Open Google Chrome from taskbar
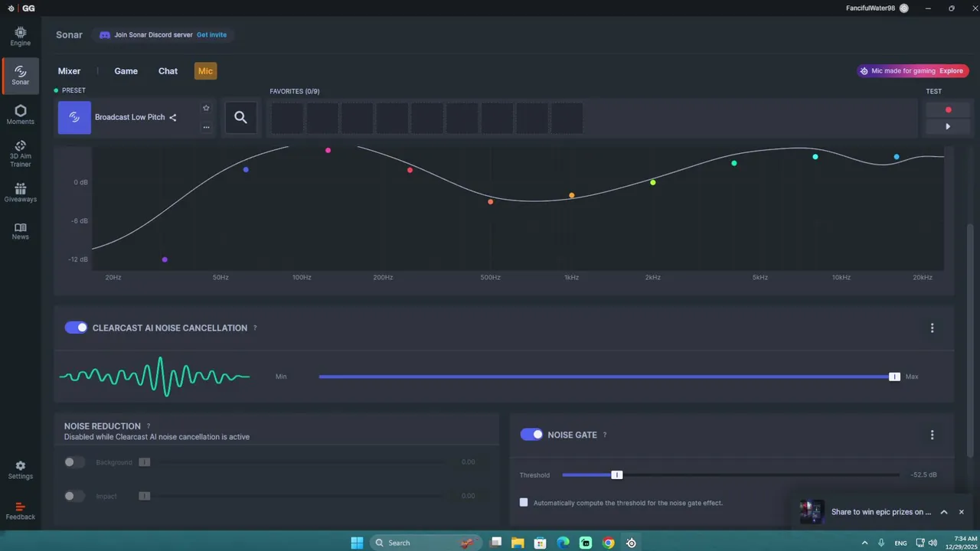 coord(609,543)
